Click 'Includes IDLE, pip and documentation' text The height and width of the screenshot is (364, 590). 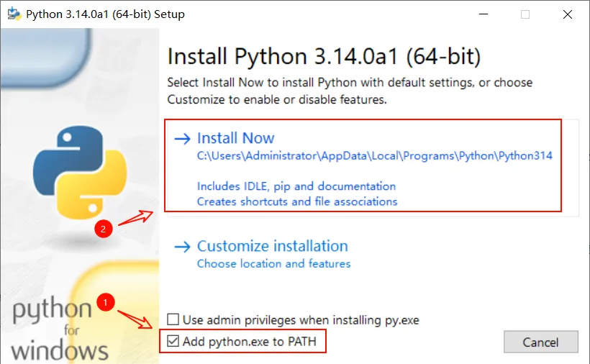tap(296, 186)
